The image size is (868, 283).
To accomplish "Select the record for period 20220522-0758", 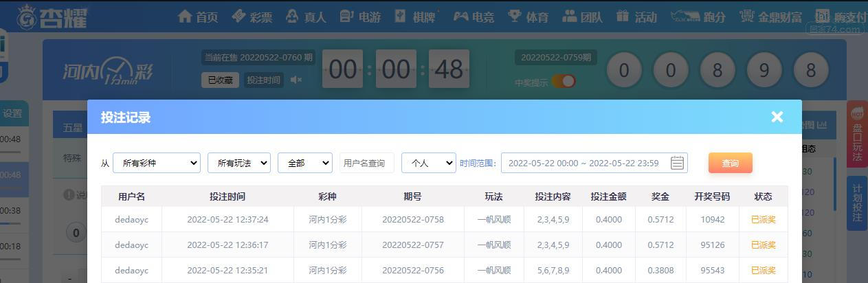I will click(445, 220).
